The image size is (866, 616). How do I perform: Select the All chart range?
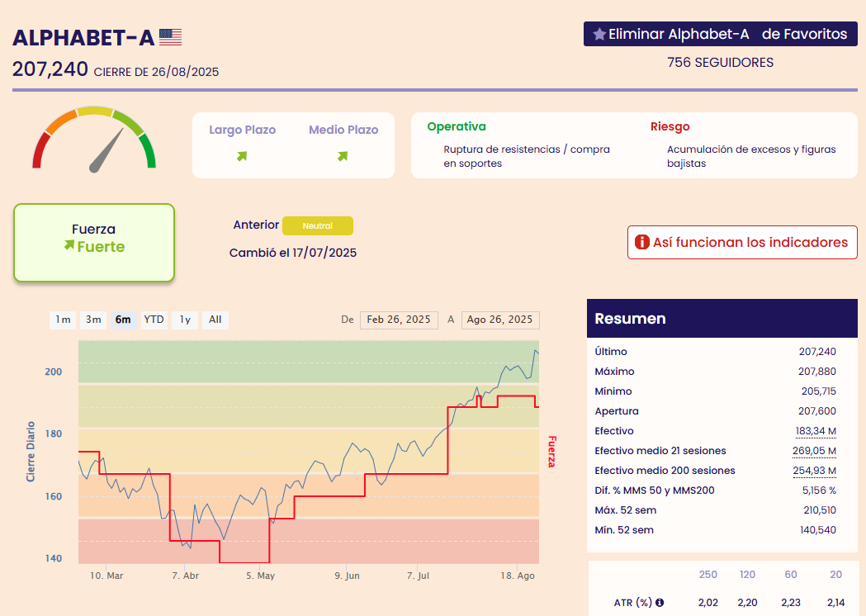click(215, 320)
